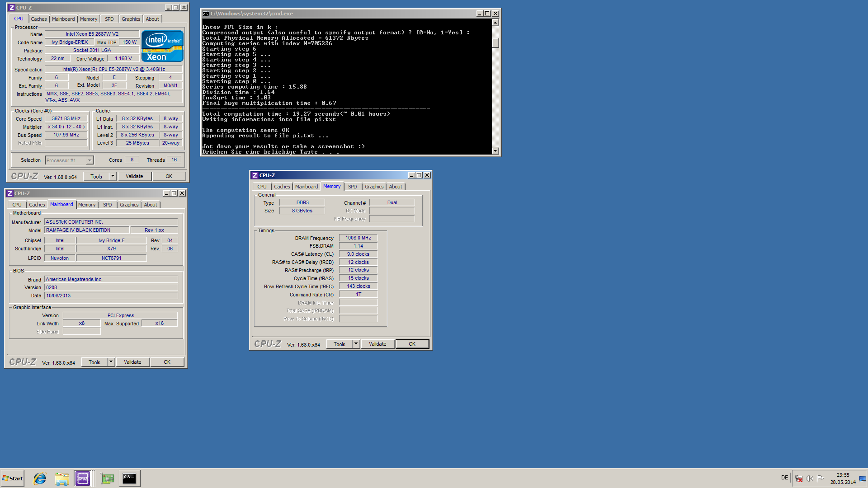Image resolution: width=868 pixels, height=488 pixels.
Task: Select the About tab in the Mainboard CPU-Z window
Action: [x=151, y=205]
